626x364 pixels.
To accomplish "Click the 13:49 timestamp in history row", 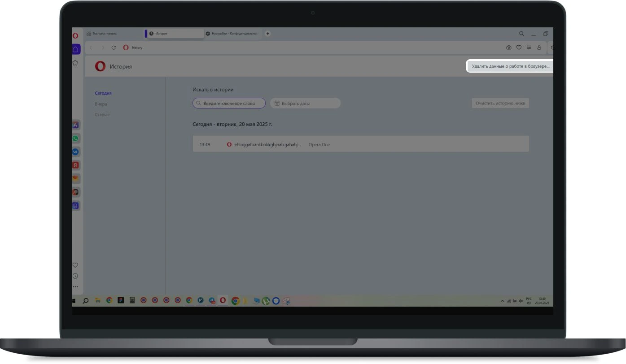I will pyautogui.click(x=205, y=145).
